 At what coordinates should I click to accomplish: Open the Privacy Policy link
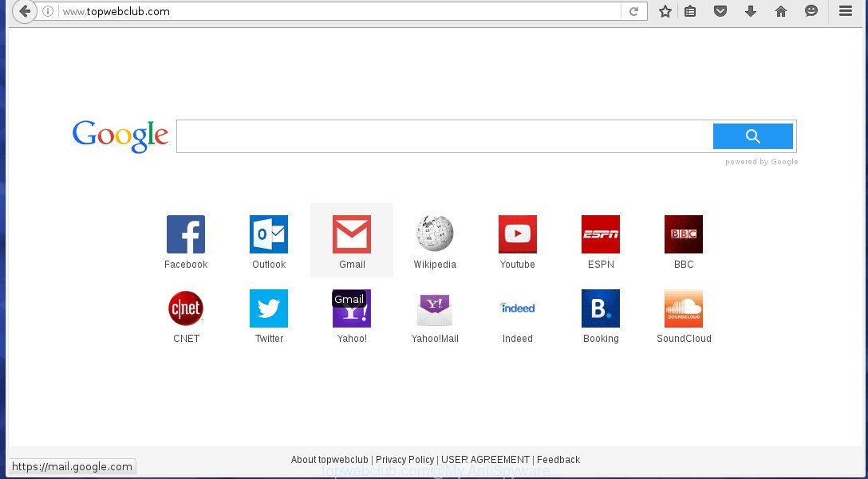pos(404,460)
